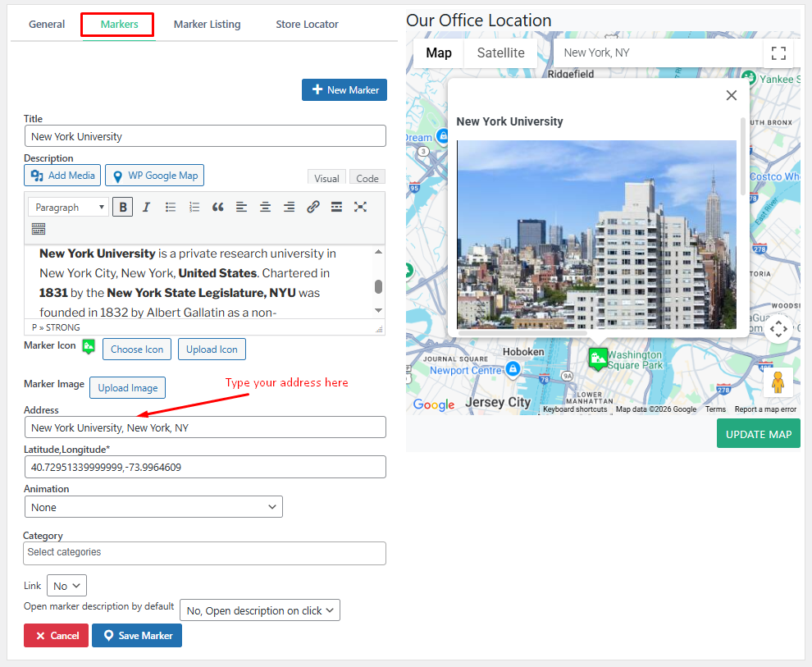Open the Google logo link on the map

point(433,404)
